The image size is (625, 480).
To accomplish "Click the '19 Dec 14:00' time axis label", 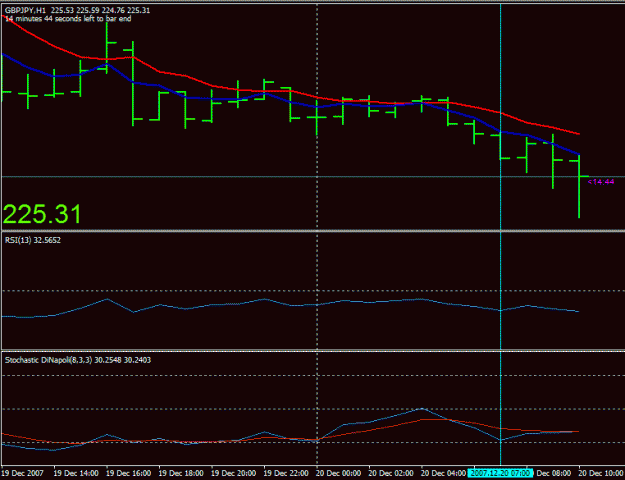I will (77, 473).
